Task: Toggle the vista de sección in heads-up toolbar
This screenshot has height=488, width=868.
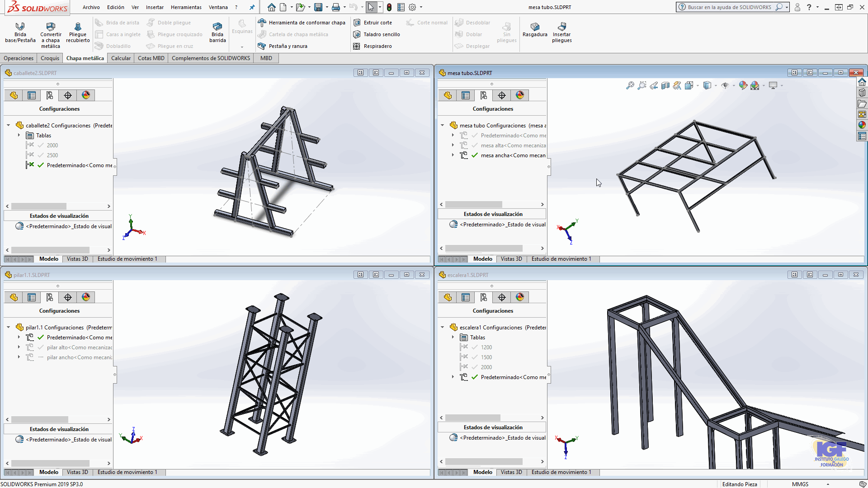Action: tap(665, 85)
